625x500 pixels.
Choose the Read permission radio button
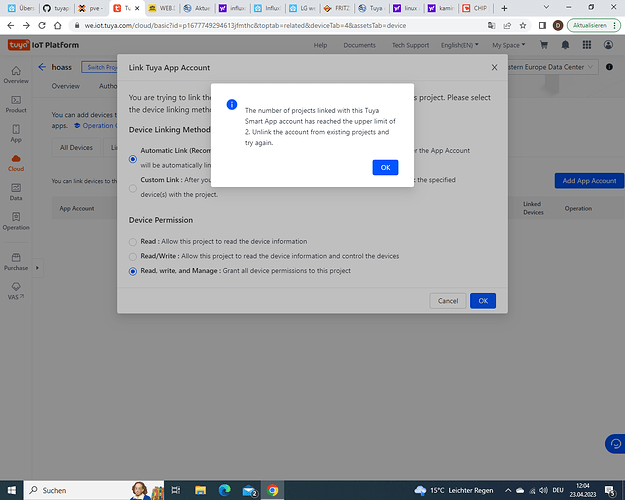pyautogui.click(x=133, y=242)
